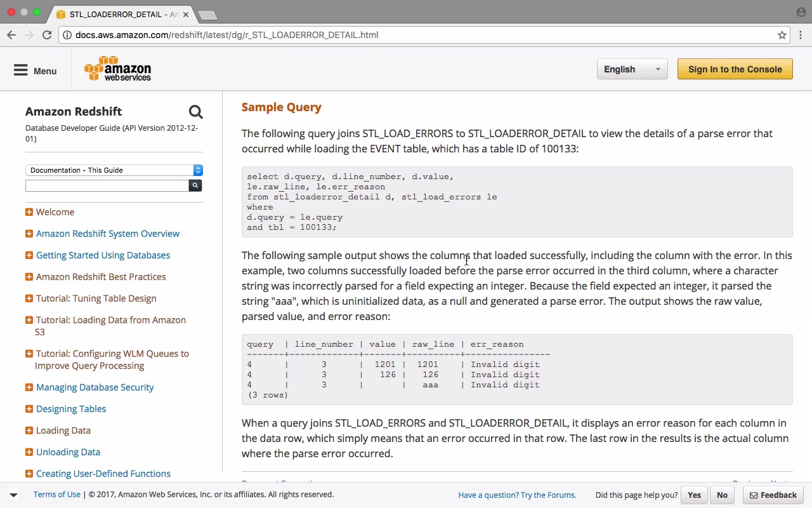Open the hamburger Menu icon
812x508 pixels.
[x=21, y=70]
